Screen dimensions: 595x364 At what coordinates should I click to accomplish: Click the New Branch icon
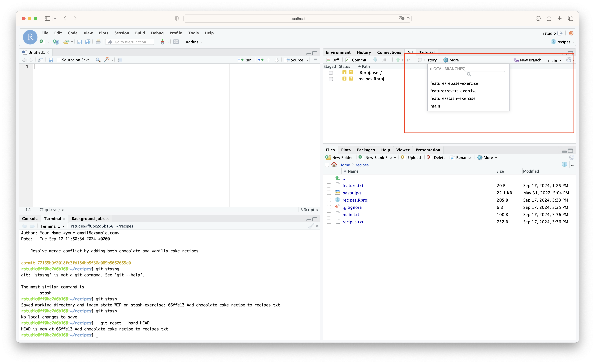coord(516,60)
